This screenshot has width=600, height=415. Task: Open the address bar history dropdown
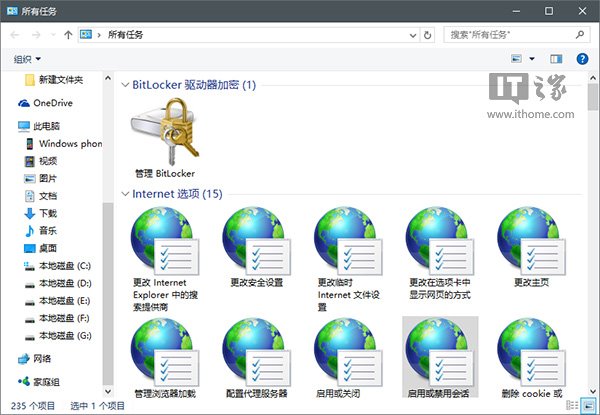[413, 35]
